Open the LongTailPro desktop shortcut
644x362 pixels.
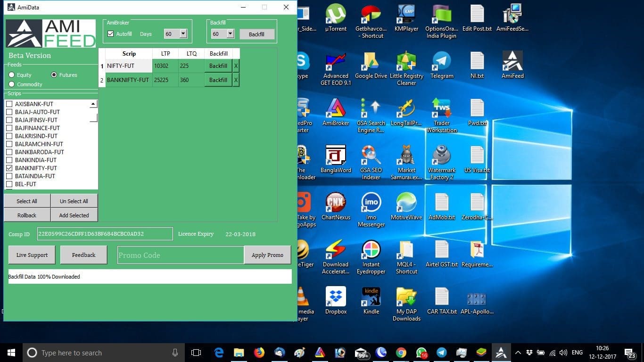[406, 112]
